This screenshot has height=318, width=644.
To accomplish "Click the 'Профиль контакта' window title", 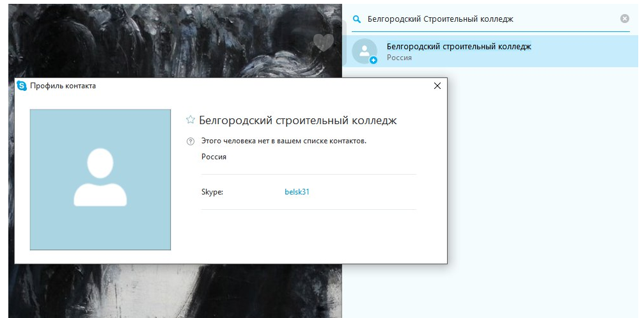I will click(63, 86).
